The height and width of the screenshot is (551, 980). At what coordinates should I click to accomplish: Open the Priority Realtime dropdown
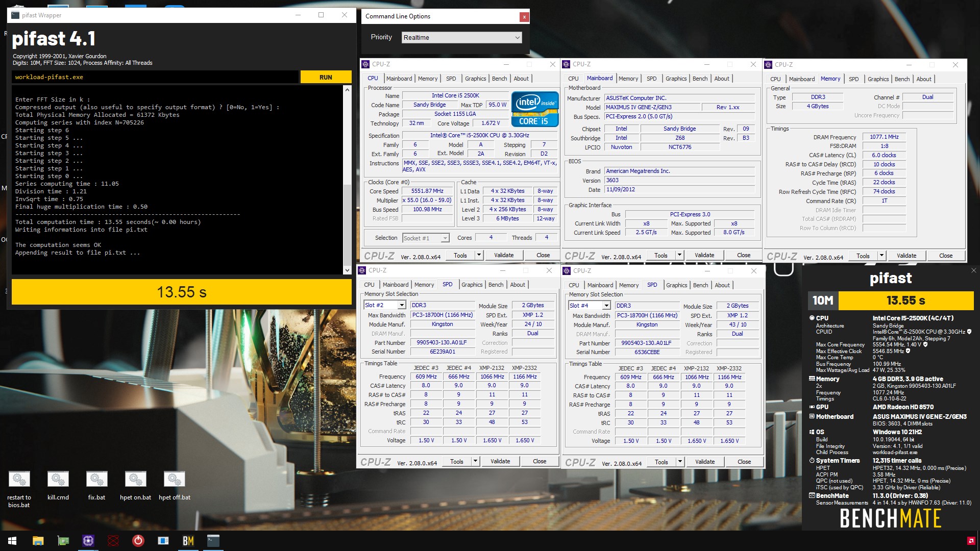coord(461,37)
